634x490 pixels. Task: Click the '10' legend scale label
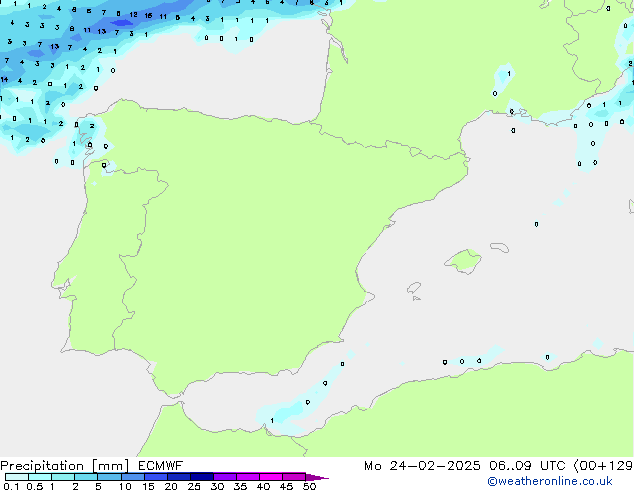(125, 486)
